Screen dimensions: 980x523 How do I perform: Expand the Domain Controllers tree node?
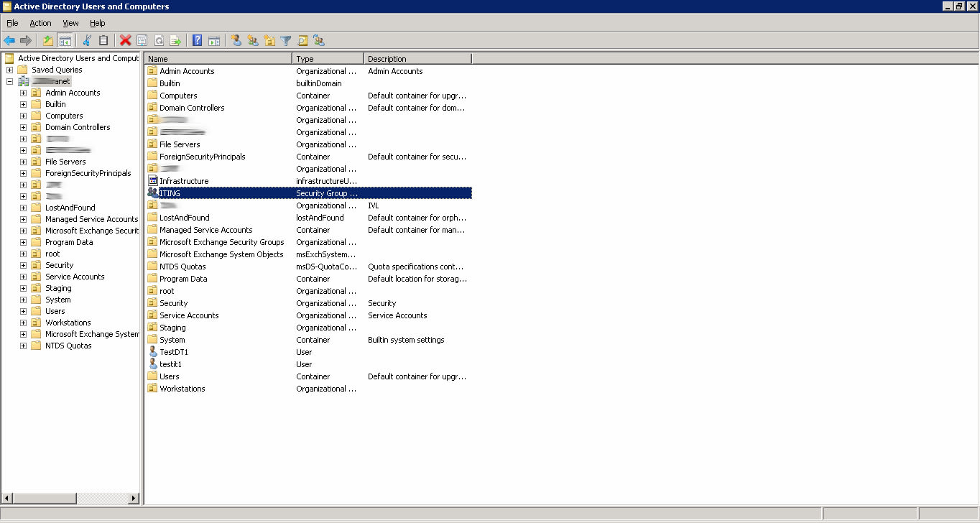(23, 127)
